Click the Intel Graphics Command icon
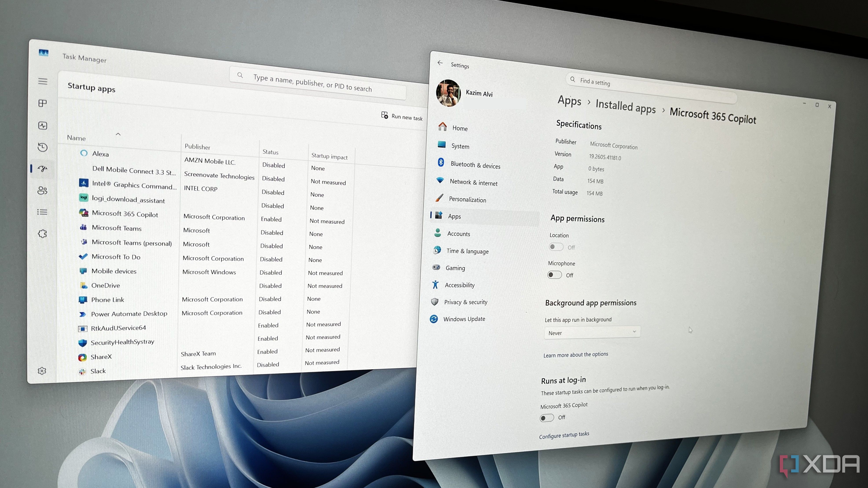 pos(84,183)
